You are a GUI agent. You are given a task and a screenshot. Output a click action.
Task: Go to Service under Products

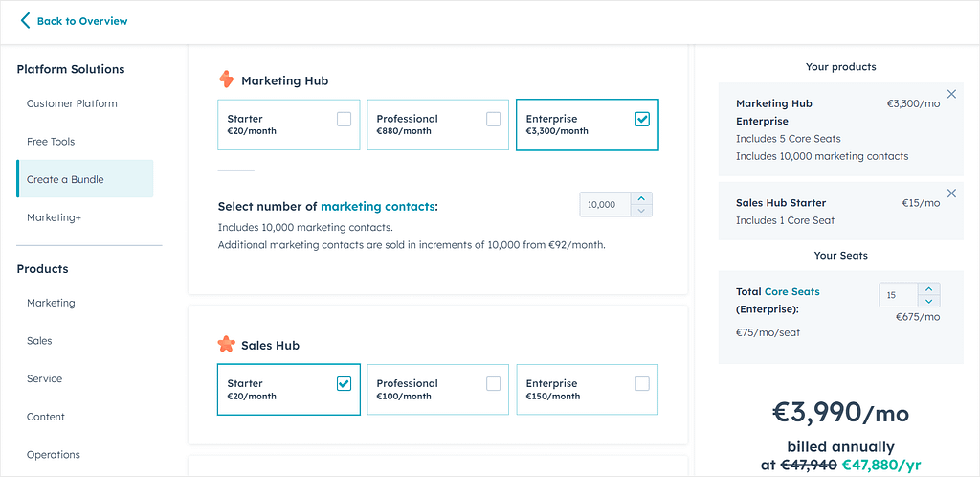pyautogui.click(x=44, y=379)
